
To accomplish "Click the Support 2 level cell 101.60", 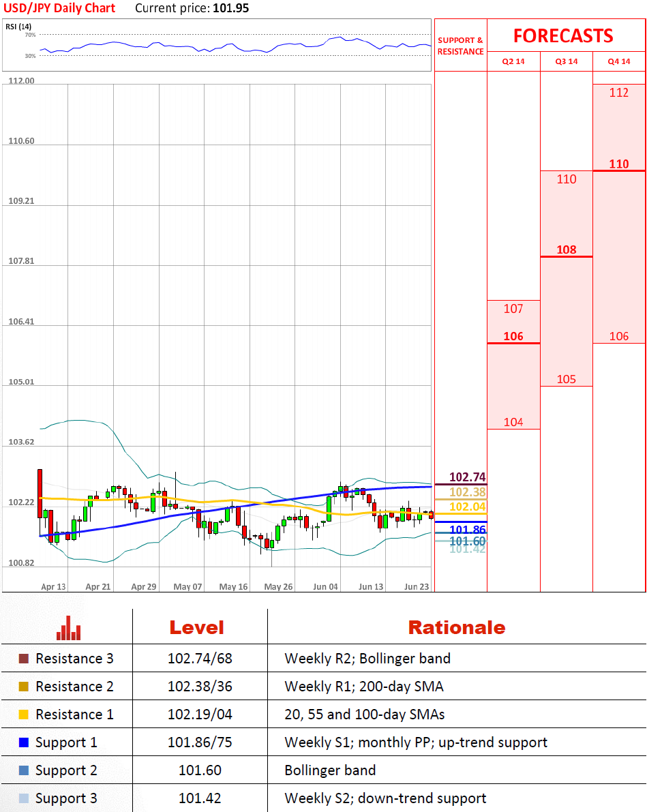I will [200, 770].
